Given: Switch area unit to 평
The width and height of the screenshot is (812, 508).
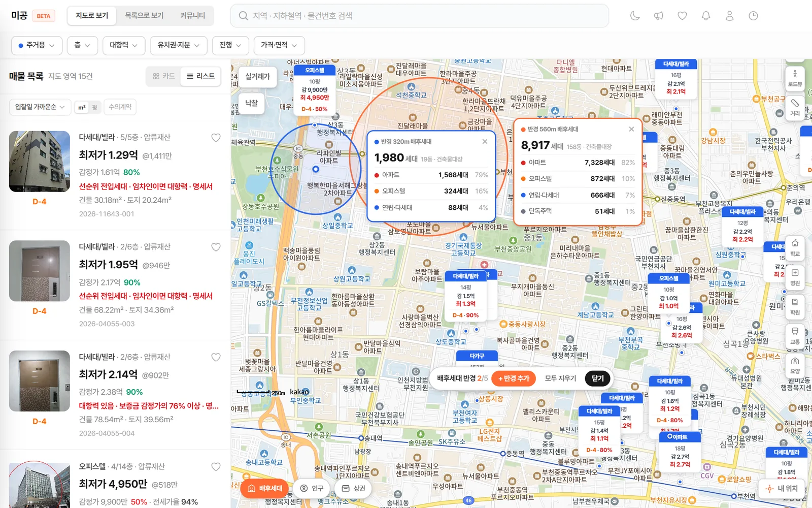Looking at the screenshot, I should 94,107.
